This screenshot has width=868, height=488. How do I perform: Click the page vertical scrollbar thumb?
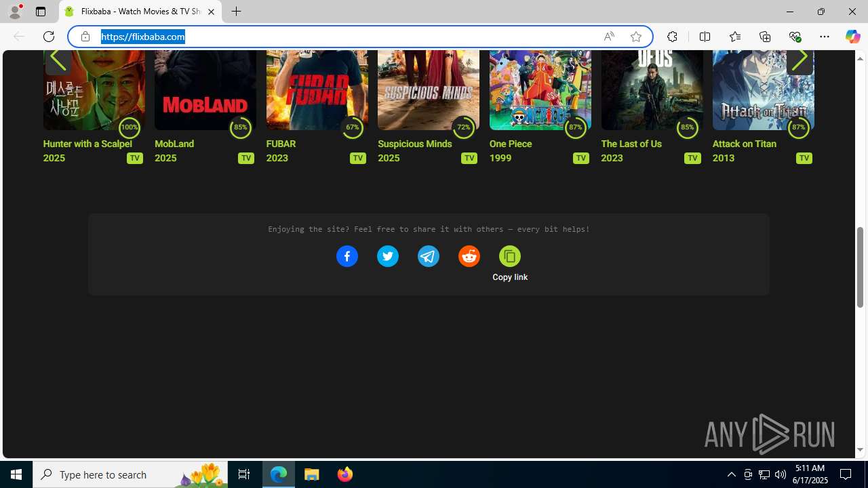pyautogui.click(x=860, y=267)
